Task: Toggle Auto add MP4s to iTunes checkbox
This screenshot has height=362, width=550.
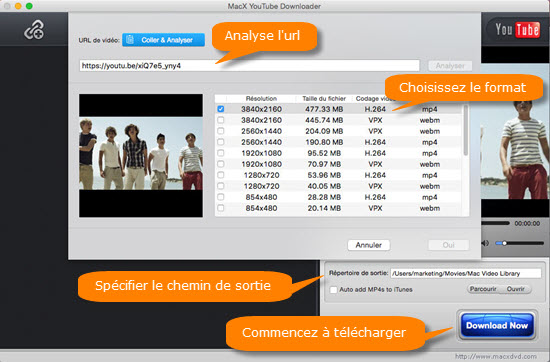Action: (x=334, y=290)
